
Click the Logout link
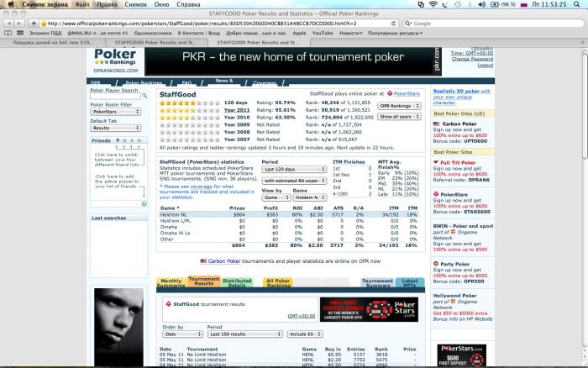pyautogui.click(x=486, y=65)
